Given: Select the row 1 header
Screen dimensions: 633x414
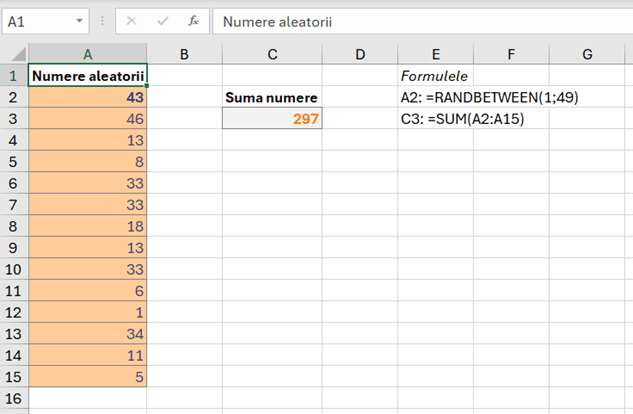Looking at the screenshot, I should click(14, 75).
